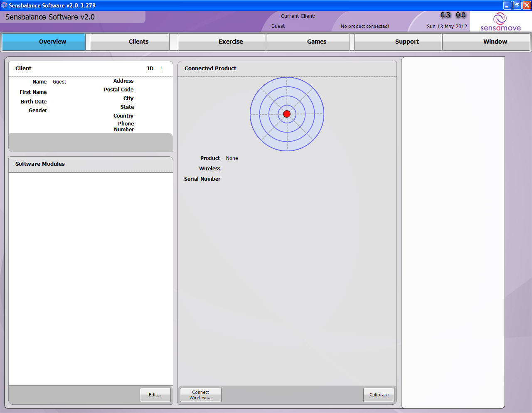Click the Sensbalance title bar app icon
Viewport: 532px width, 413px height.
(4, 5)
